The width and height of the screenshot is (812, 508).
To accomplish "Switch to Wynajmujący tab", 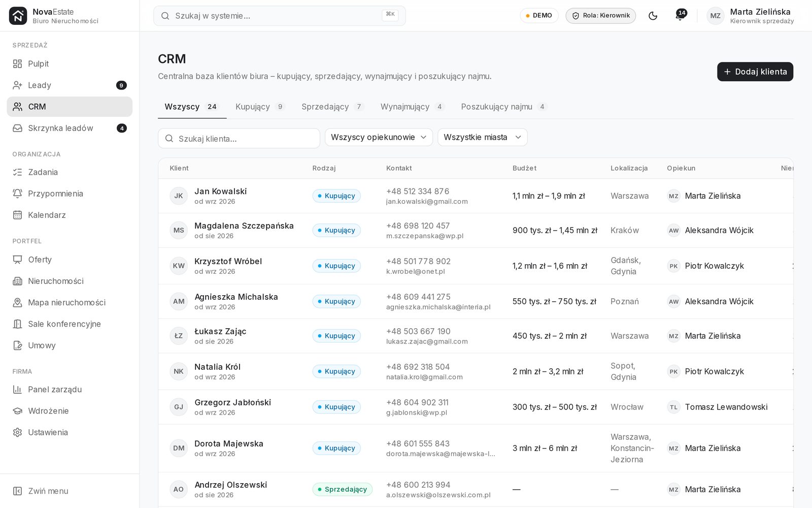I will (x=412, y=107).
